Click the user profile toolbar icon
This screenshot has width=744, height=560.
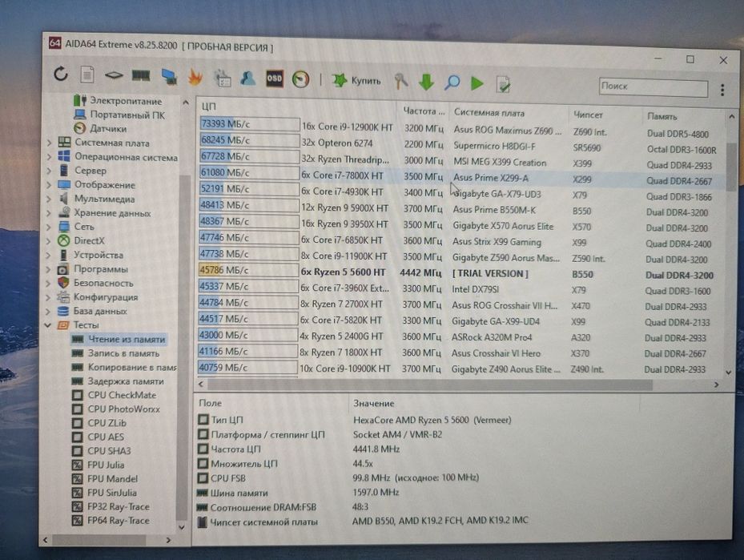[x=248, y=78]
